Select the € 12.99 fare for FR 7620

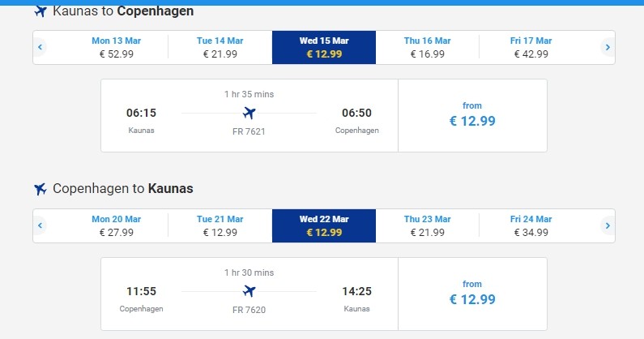tap(472, 294)
